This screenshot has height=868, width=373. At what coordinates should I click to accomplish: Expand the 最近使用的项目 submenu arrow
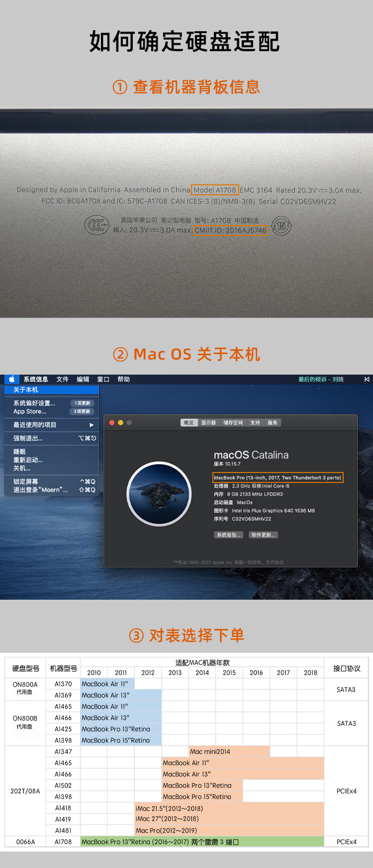(92, 425)
